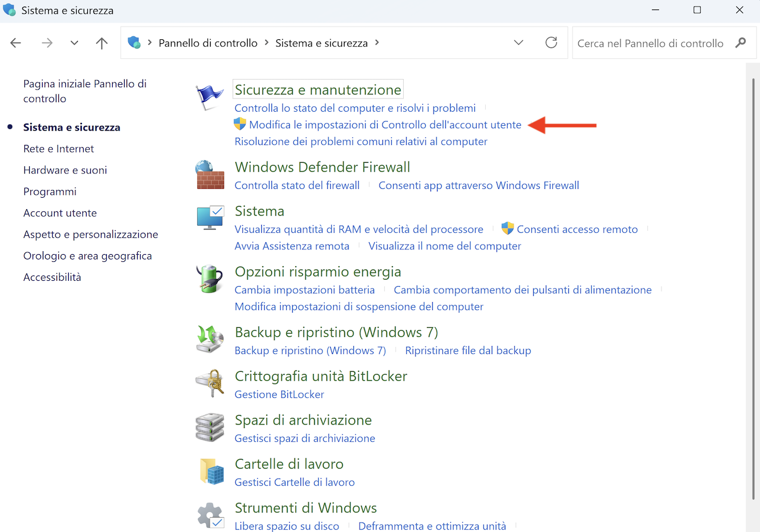Click Modifica impostazioni di sospensione del computer
This screenshot has width=760, height=532.
tap(359, 306)
